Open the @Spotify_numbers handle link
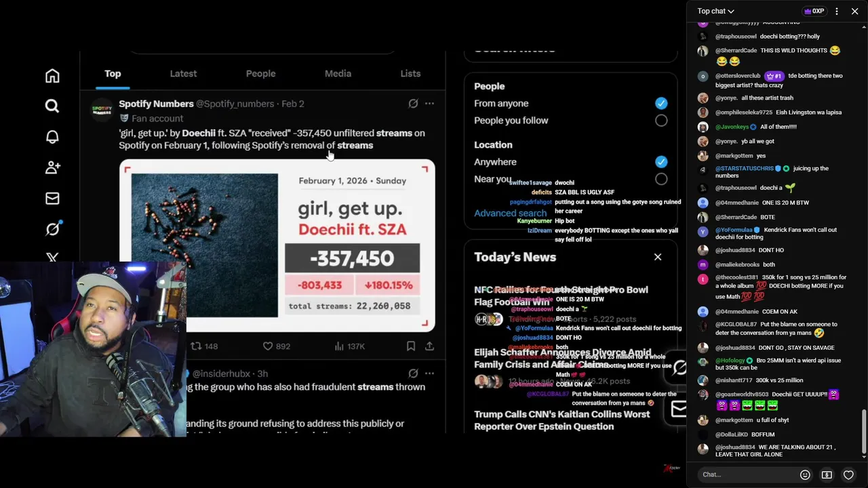 pyautogui.click(x=235, y=104)
